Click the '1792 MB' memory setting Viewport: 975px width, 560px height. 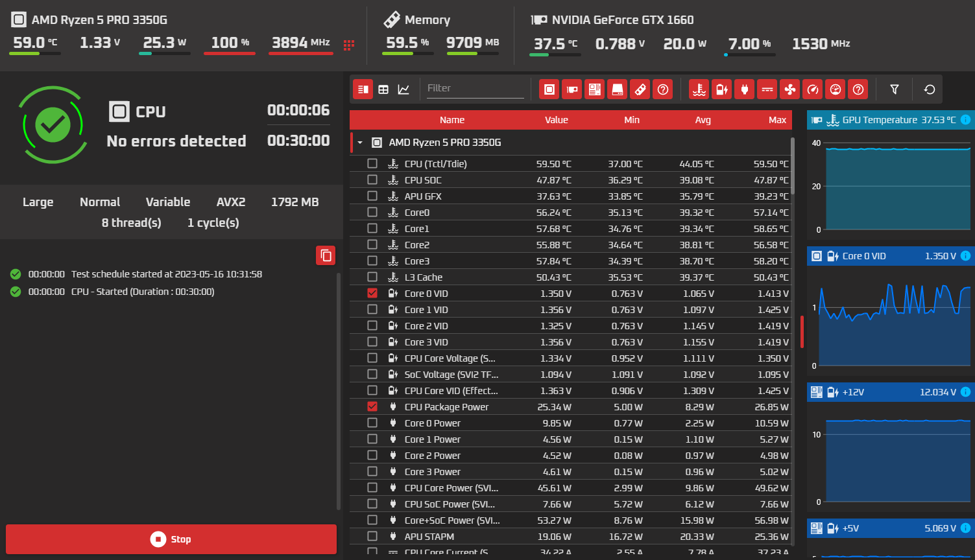pos(295,202)
